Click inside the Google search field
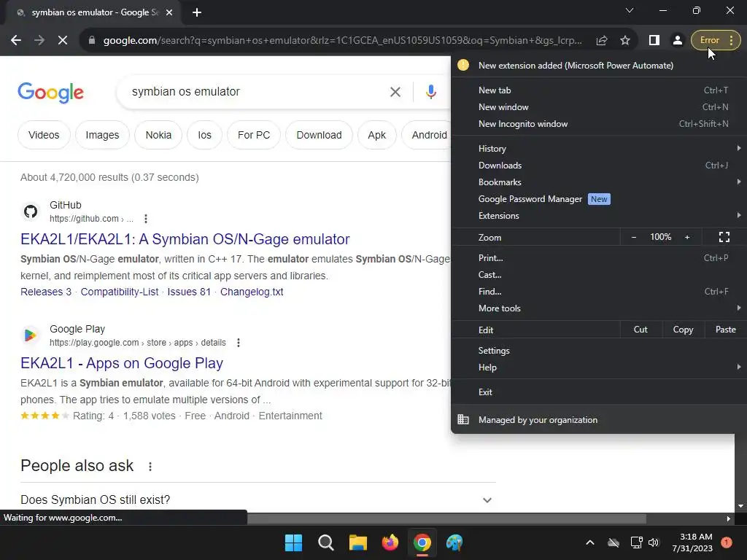Viewport: 747px width, 560px height. (258, 91)
